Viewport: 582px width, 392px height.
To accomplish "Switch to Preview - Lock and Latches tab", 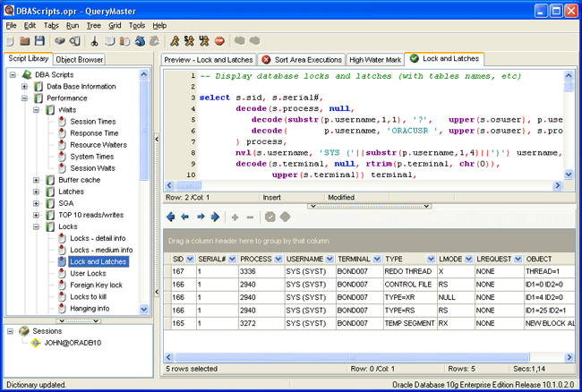I will coord(209,60).
